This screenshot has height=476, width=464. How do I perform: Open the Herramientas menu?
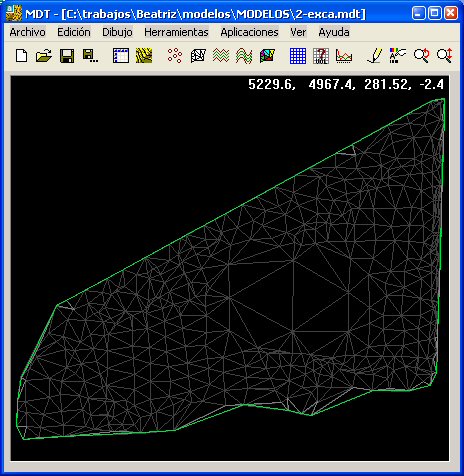click(x=176, y=32)
